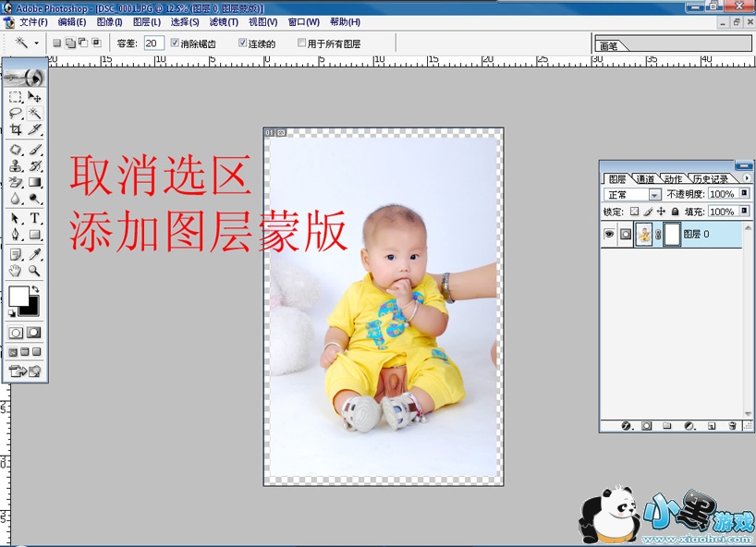The height and width of the screenshot is (547, 756).
Task: Switch to Full Screen mode
Action: click(36, 352)
